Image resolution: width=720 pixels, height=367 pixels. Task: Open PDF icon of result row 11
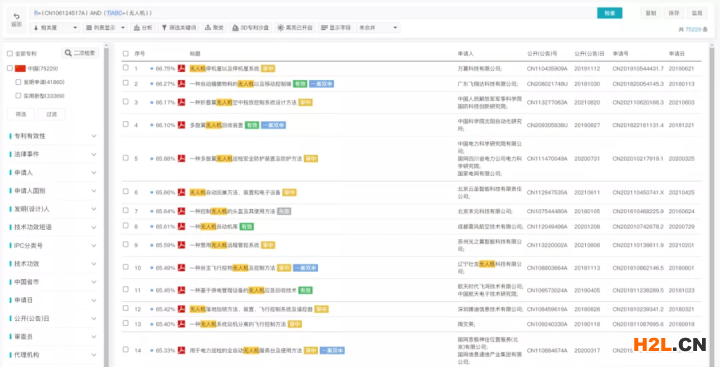[x=181, y=290]
